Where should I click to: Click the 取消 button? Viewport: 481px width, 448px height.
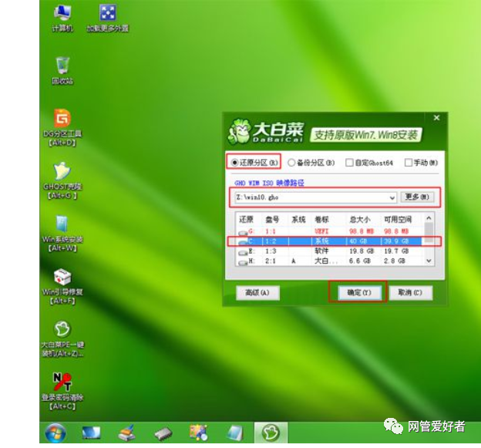point(410,293)
